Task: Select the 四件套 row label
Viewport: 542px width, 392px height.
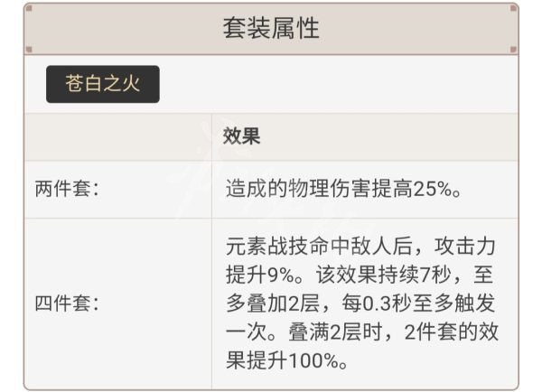Action: coord(66,303)
